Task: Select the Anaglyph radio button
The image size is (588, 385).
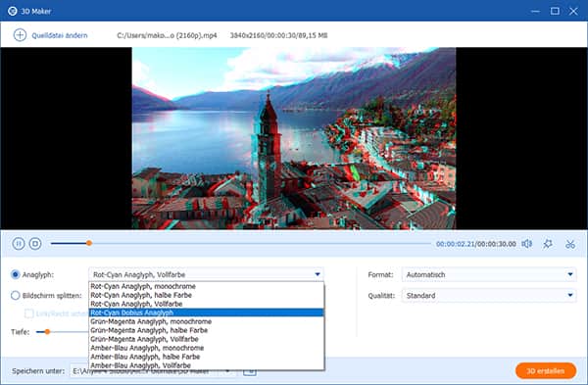Action: (x=15, y=274)
